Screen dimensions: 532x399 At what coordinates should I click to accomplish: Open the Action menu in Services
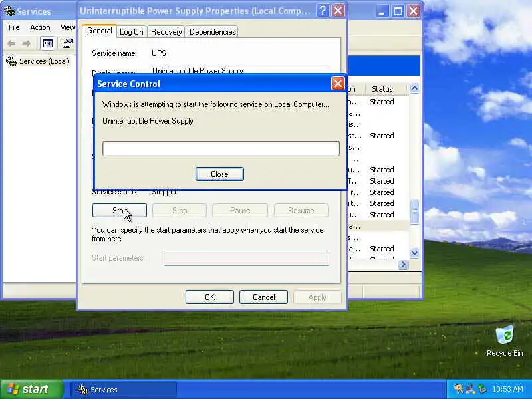point(40,27)
